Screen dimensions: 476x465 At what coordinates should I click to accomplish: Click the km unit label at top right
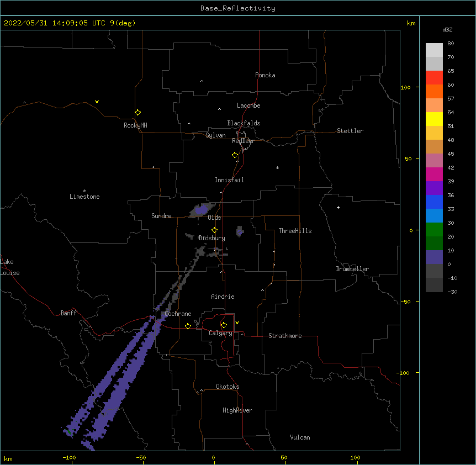(411, 23)
